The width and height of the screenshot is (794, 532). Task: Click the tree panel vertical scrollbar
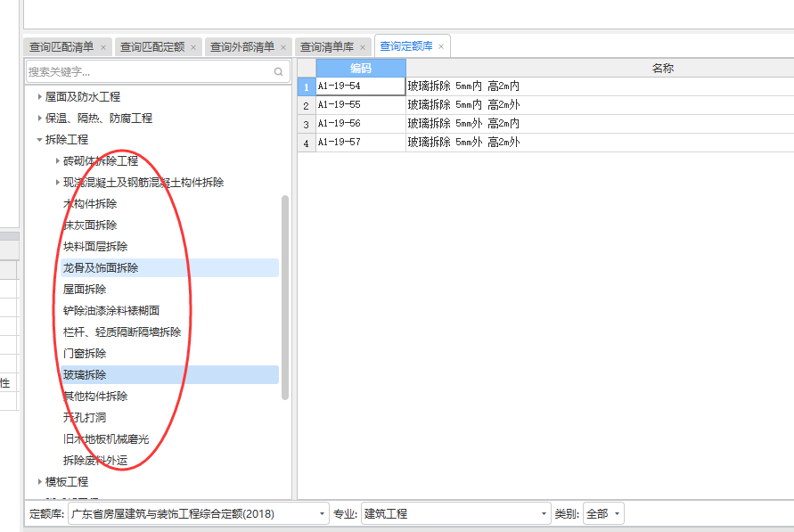coord(285,298)
